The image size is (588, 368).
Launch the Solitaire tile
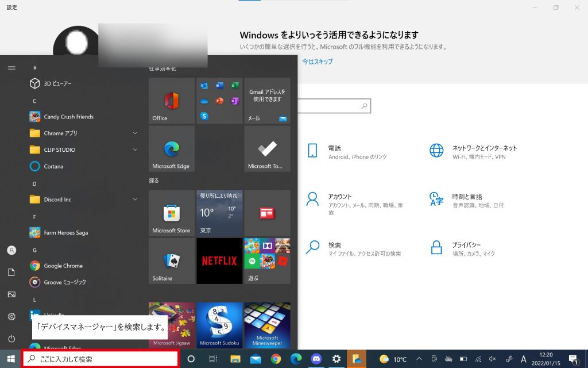[x=172, y=261]
